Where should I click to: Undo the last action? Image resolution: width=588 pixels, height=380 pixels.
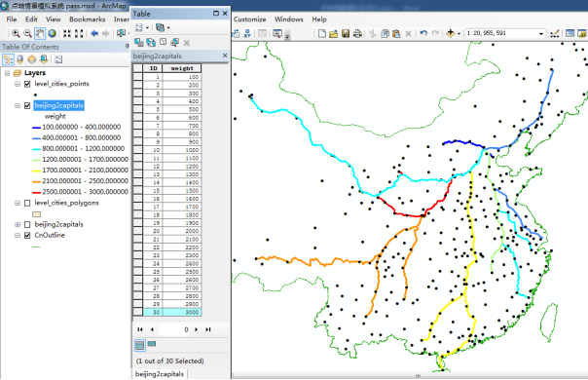[423, 33]
